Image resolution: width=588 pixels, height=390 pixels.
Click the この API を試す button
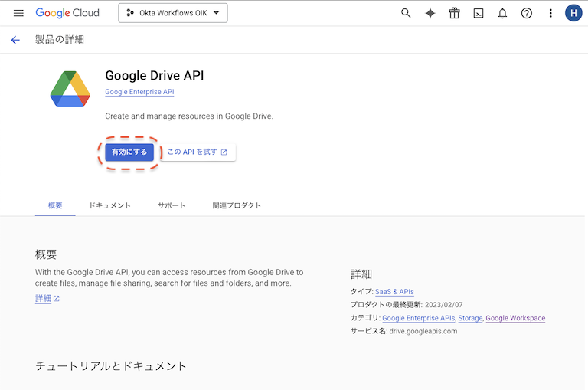coord(198,152)
